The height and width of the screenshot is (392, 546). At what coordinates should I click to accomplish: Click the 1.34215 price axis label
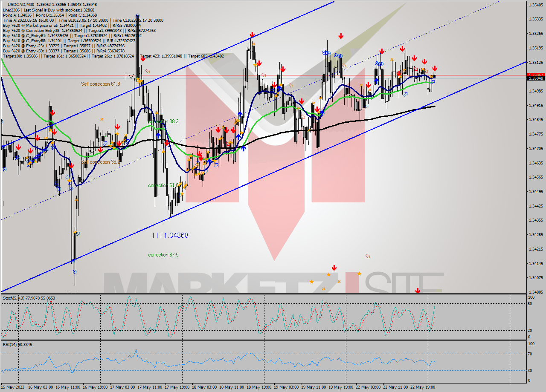tap(536, 249)
